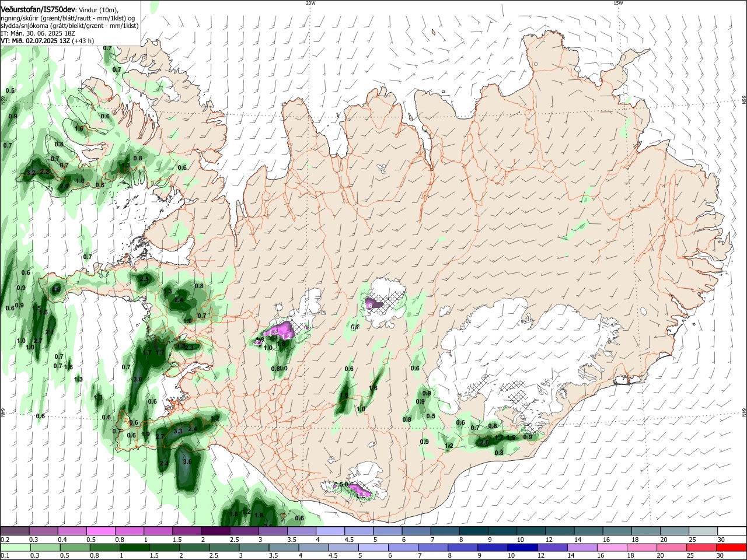The image size is (747, 560).
Task: Choose the violet 12 swatch in the lower legend row
Action: pyautogui.click(x=551, y=548)
